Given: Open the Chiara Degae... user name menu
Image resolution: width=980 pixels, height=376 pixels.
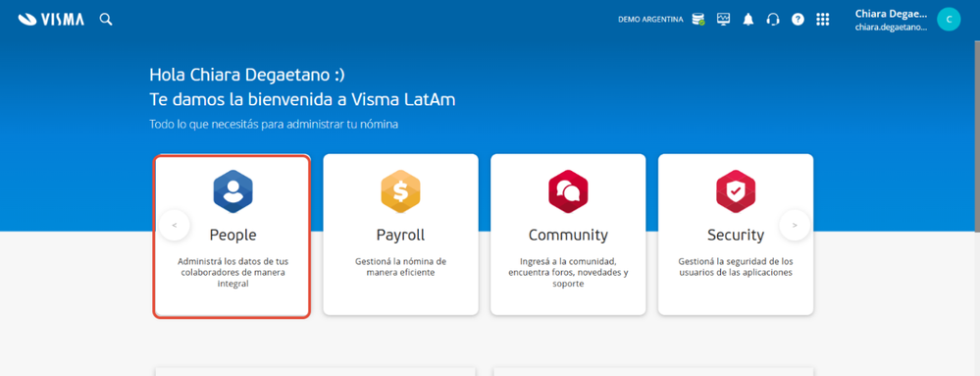Looking at the screenshot, I should point(892,14).
